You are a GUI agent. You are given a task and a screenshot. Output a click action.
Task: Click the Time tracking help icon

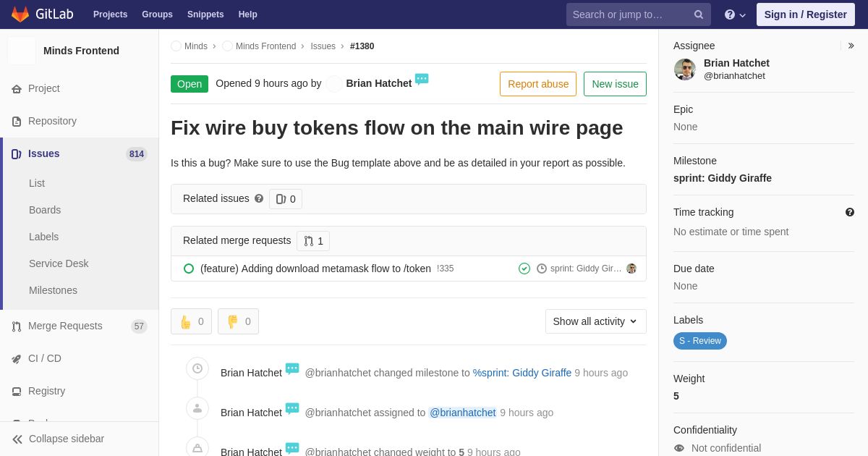pos(850,212)
